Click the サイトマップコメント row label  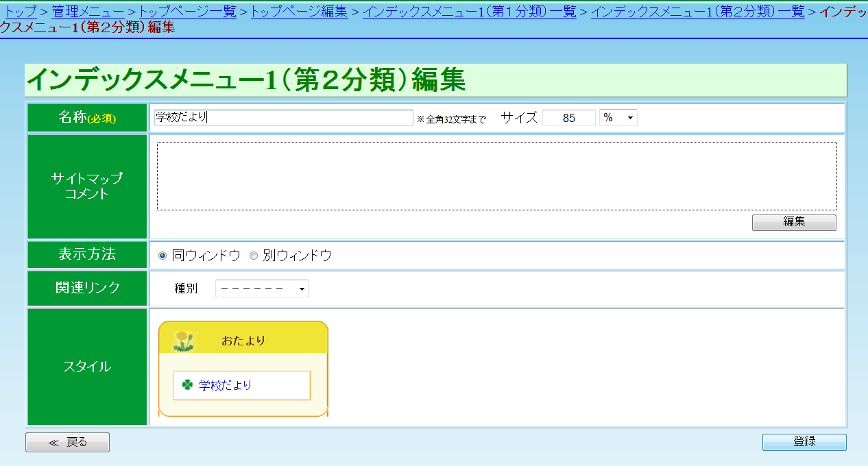click(x=87, y=186)
